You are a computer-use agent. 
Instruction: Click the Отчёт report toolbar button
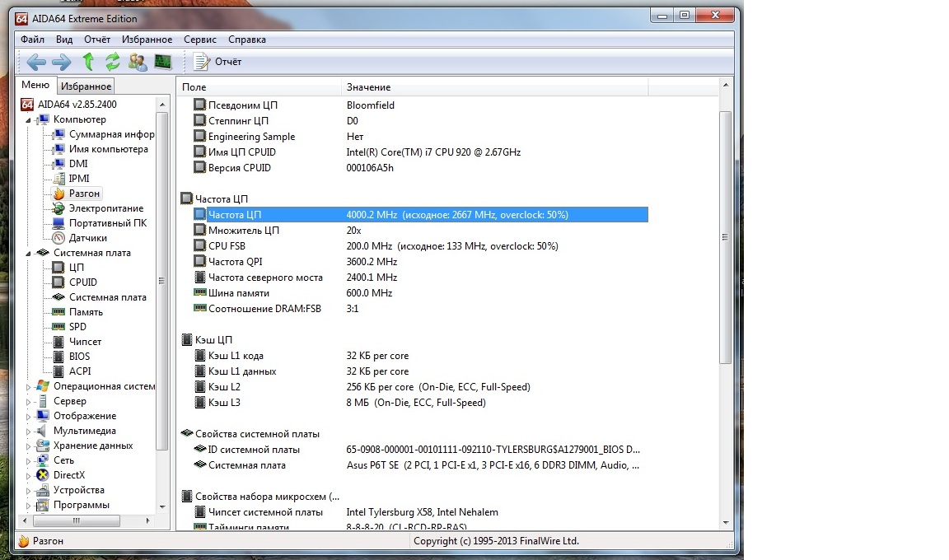pyautogui.click(x=217, y=62)
